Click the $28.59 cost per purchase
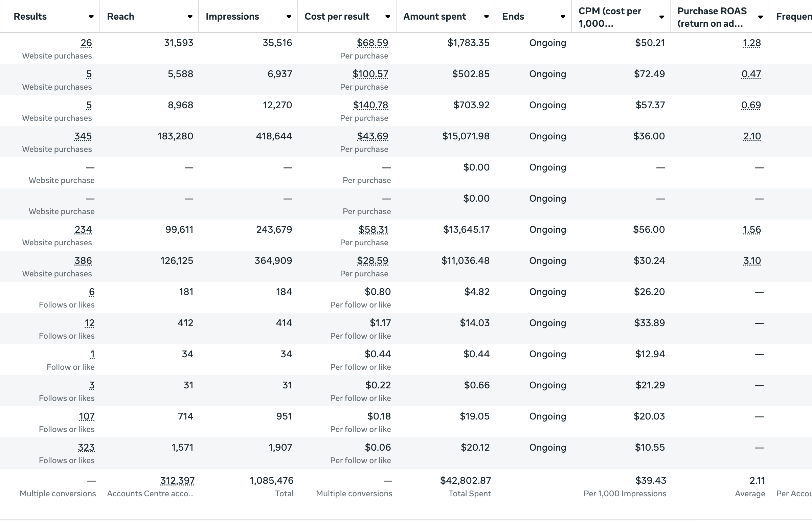 [x=373, y=261]
